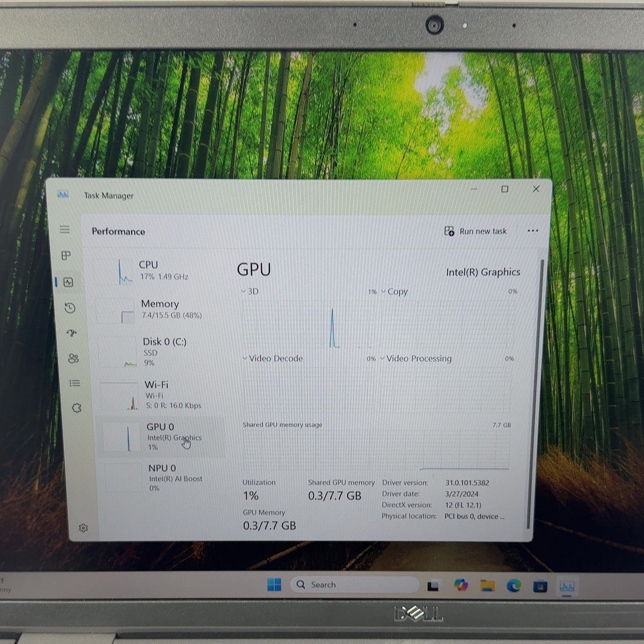Image resolution: width=644 pixels, height=644 pixels.
Task: Click the driver date value 3/27/2024
Action: click(462, 494)
